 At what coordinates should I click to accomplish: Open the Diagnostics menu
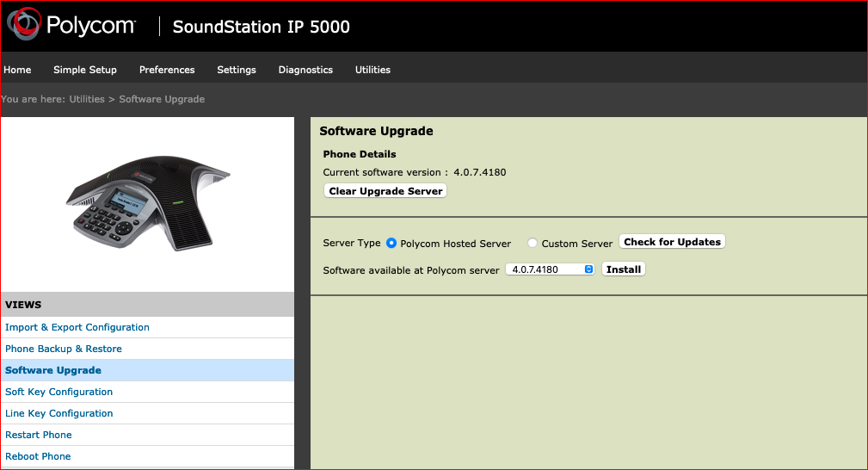(x=305, y=70)
